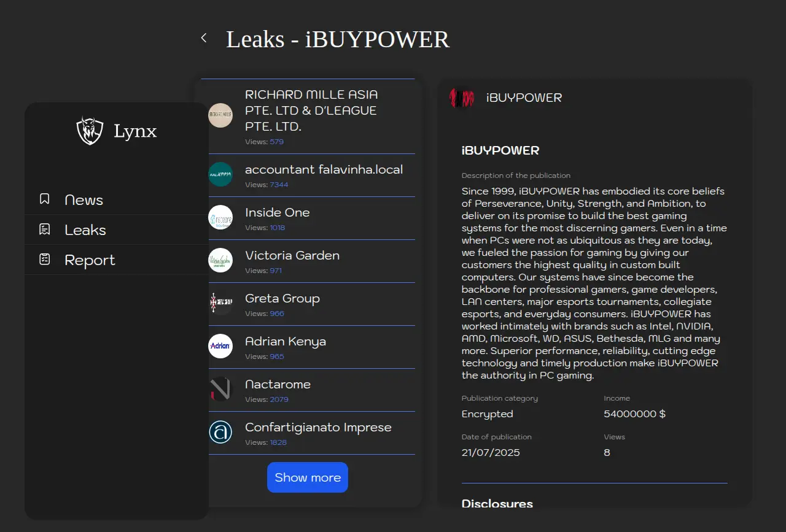Click the Victoria Garden logo icon
Image resolution: width=786 pixels, height=532 pixels.
coord(220,260)
